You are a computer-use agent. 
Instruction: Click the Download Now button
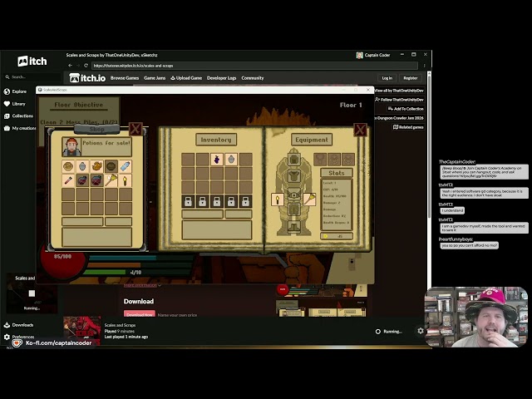tap(140, 314)
